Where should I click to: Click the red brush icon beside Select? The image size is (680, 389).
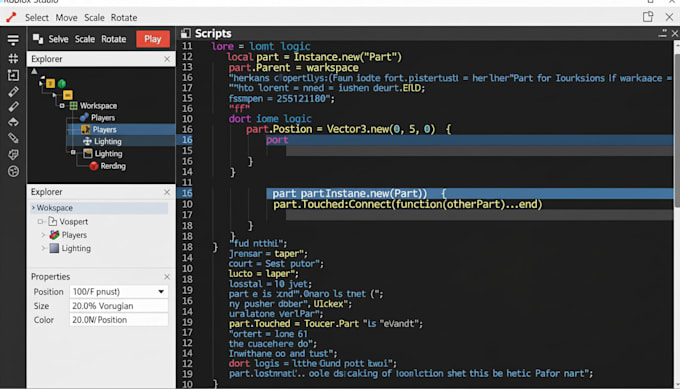pos(11,17)
